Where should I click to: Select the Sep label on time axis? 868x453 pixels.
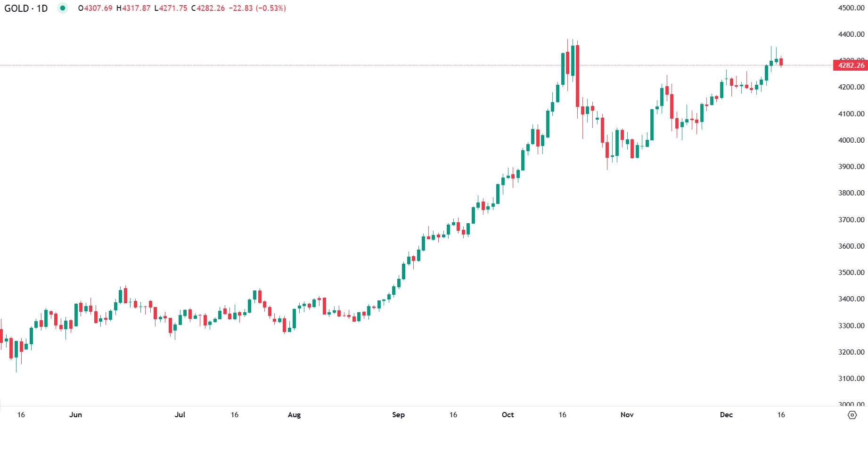click(398, 415)
